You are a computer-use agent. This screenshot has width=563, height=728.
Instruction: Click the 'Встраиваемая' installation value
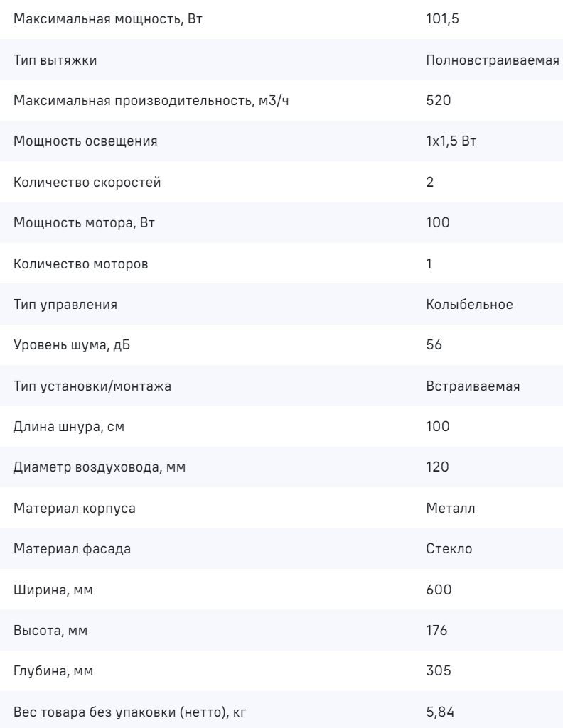click(473, 386)
